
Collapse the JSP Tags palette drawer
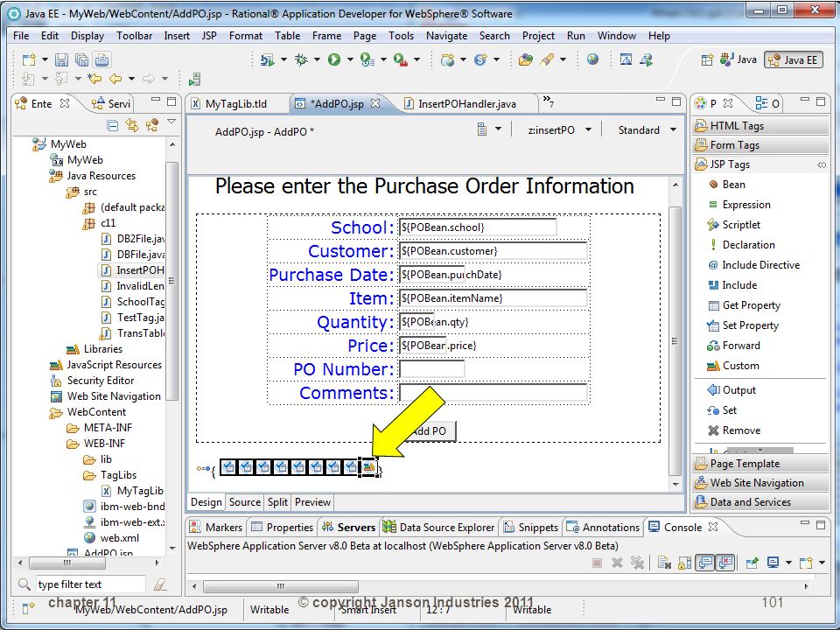tap(760, 164)
